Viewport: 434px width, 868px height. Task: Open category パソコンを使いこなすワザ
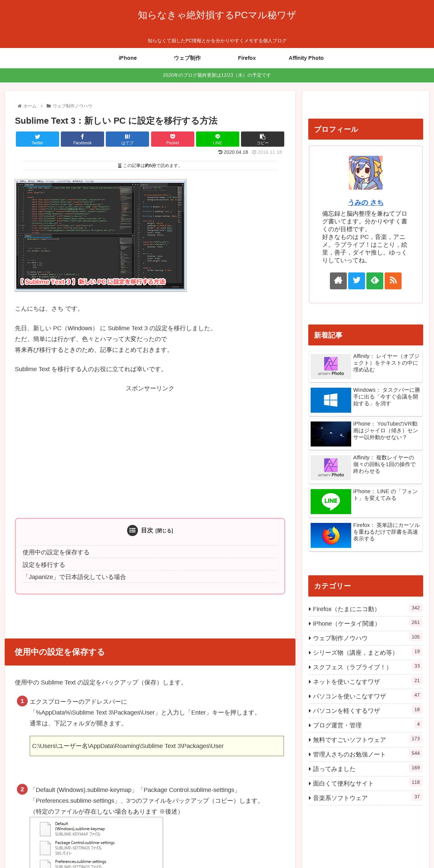(x=366, y=696)
